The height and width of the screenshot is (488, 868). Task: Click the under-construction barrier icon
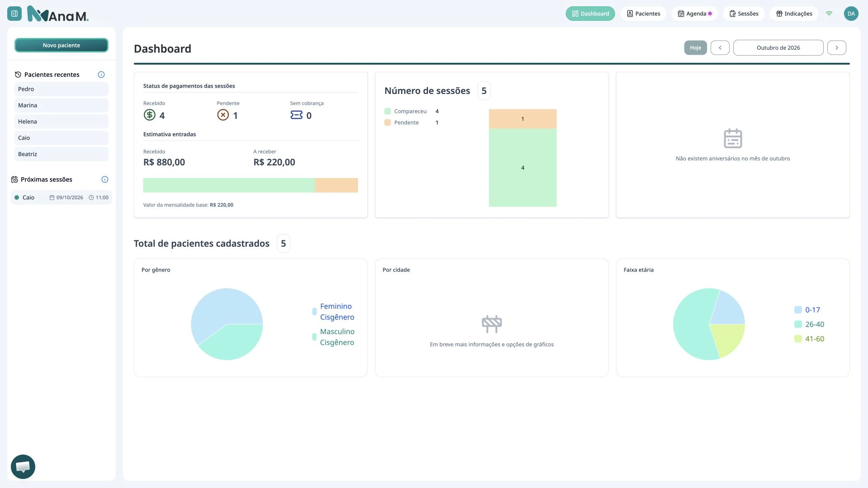click(492, 324)
